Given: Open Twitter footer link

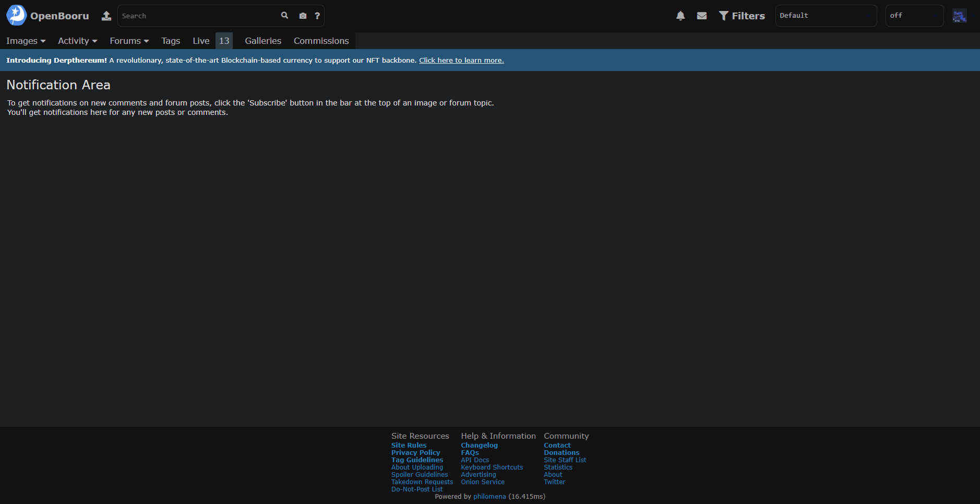Looking at the screenshot, I should click(x=554, y=482).
